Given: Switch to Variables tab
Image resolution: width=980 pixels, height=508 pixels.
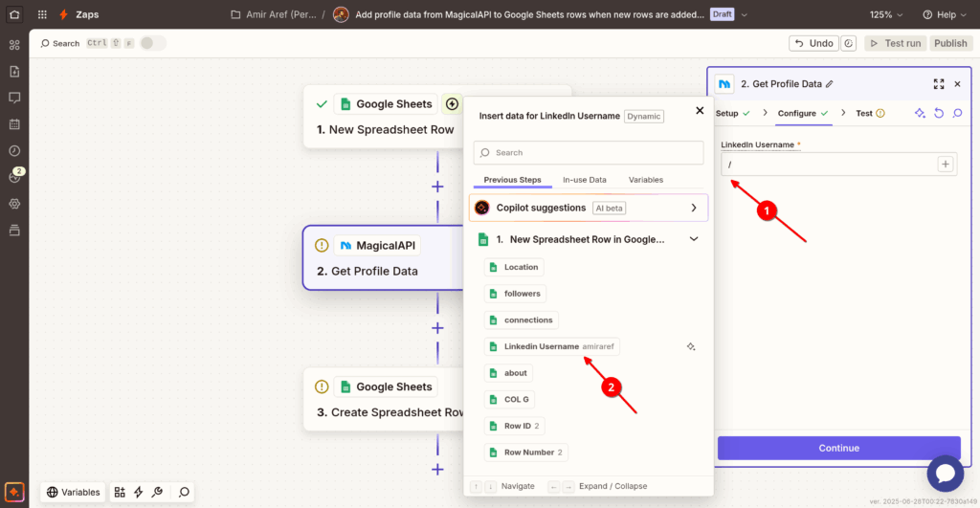Looking at the screenshot, I should click(x=646, y=180).
